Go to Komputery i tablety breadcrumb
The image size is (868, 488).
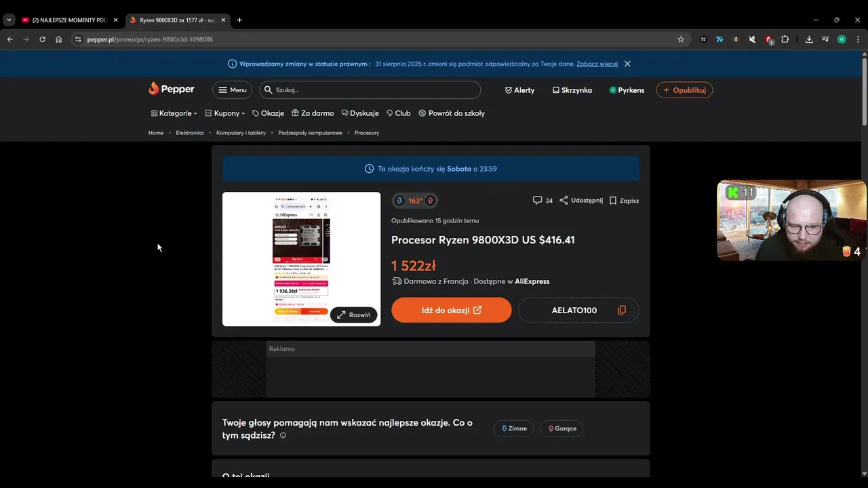(241, 133)
